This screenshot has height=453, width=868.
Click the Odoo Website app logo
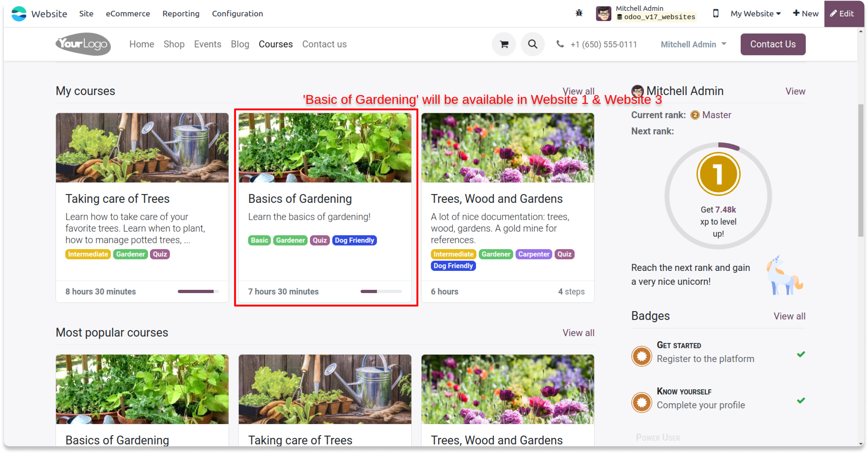tap(19, 13)
